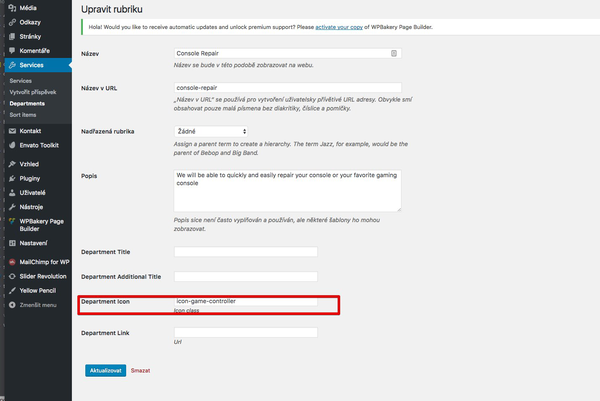Expand the Nadřazená rubrika dropdown
The width and height of the screenshot is (600, 401).
click(211, 131)
